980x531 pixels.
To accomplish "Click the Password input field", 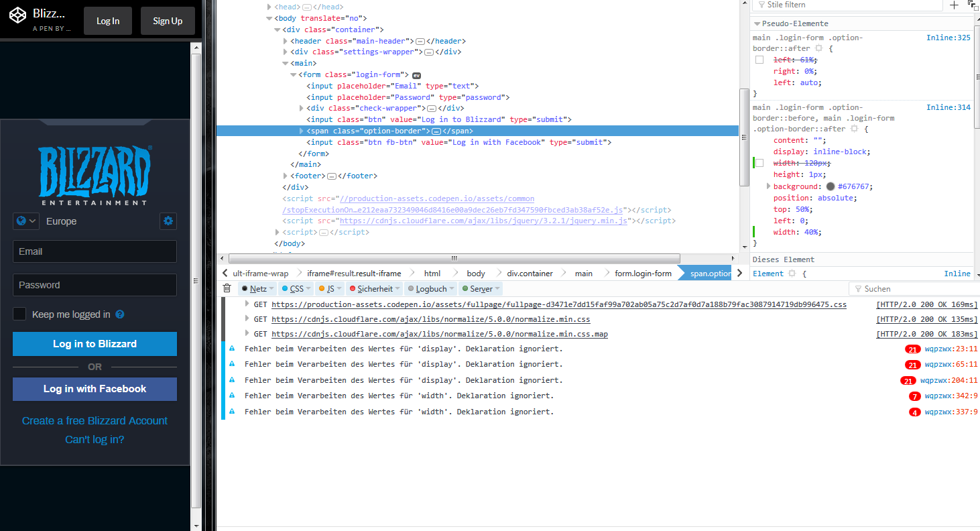I will pyautogui.click(x=95, y=285).
